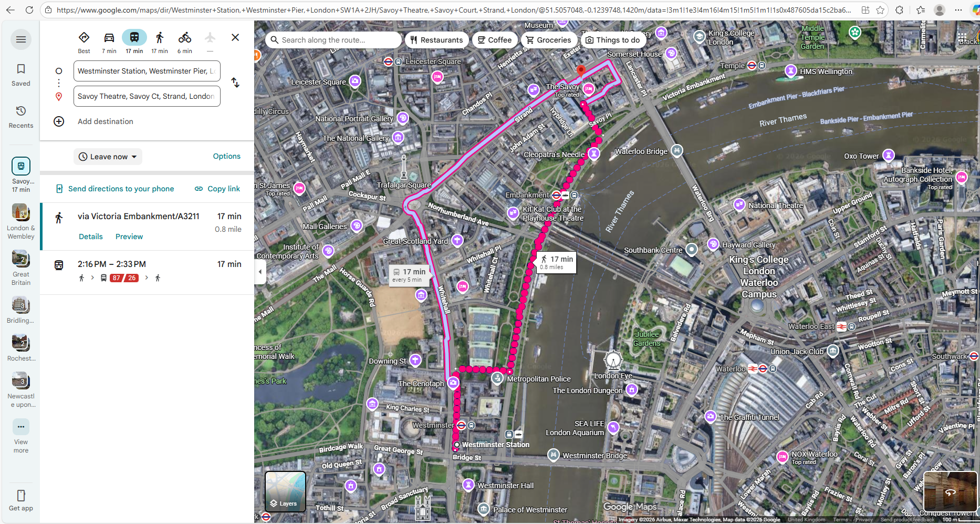Preview the walking route
This screenshot has height=524, width=980.
(129, 237)
